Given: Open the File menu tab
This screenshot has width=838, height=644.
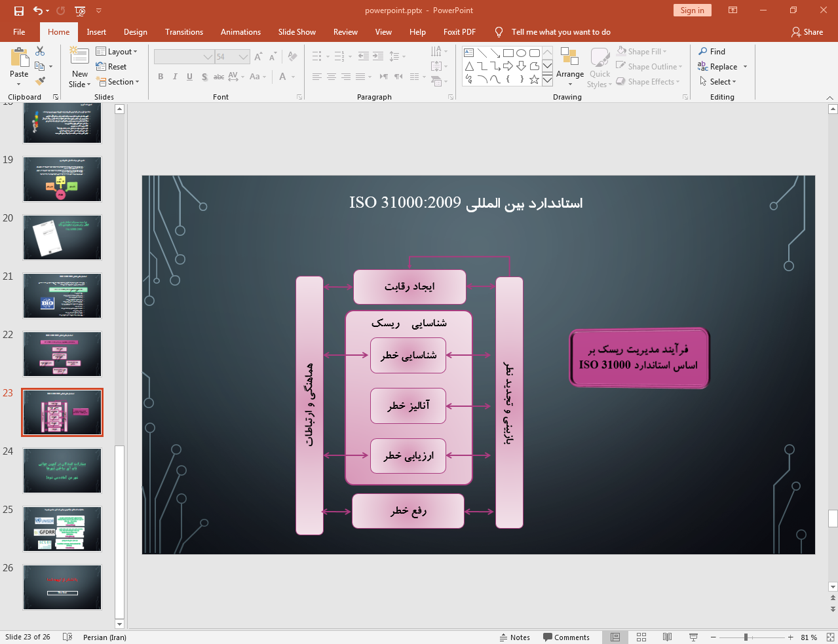Looking at the screenshot, I should (19, 31).
